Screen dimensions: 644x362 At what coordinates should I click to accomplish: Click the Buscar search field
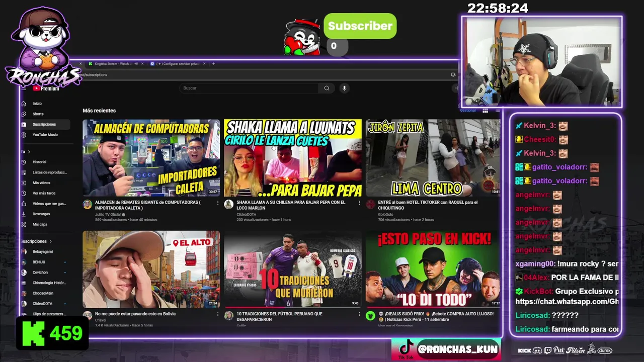249,88
